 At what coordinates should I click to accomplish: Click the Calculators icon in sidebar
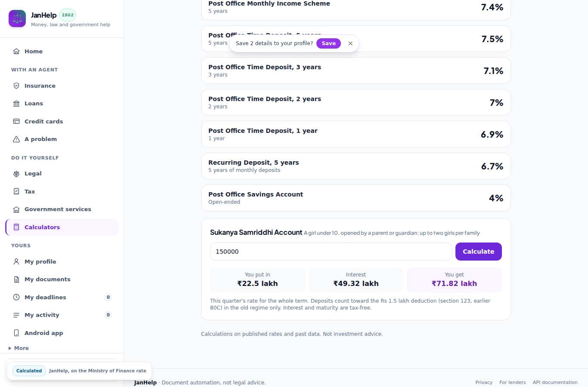tap(16, 227)
